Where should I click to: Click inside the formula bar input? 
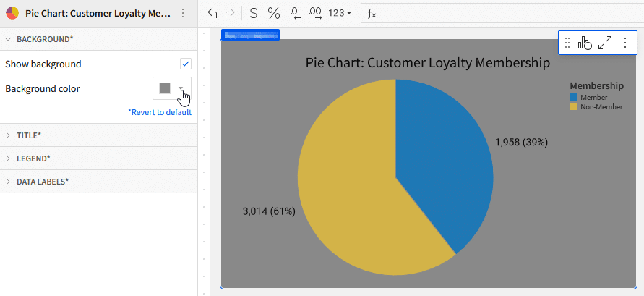pos(506,13)
